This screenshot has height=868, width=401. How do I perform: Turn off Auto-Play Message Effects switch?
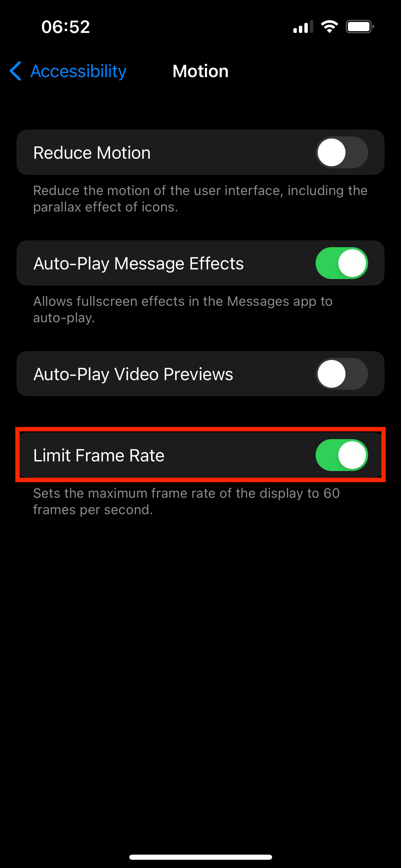click(342, 263)
